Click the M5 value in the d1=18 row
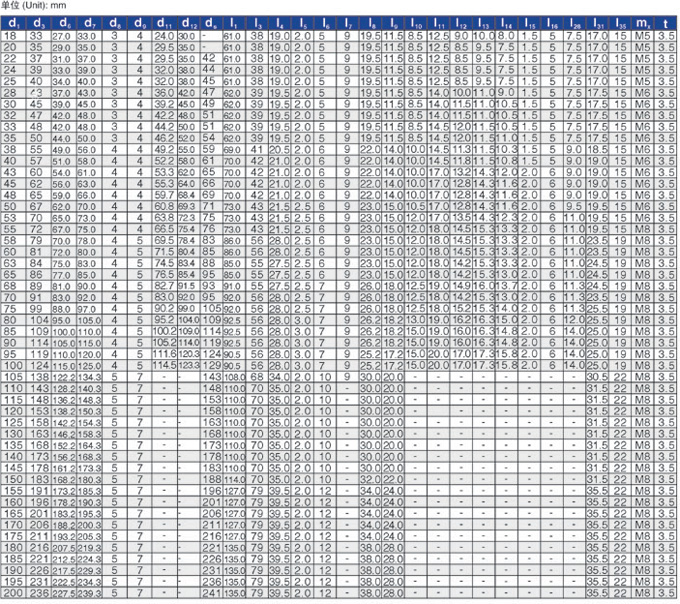 642,35
